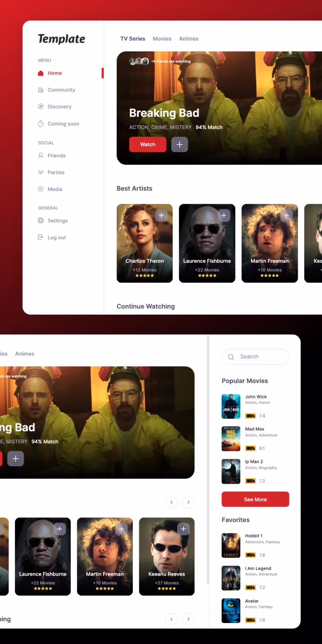The height and width of the screenshot is (644, 322).
Task: Open I Am Legend poster thumbnail
Action: pos(231,578)
